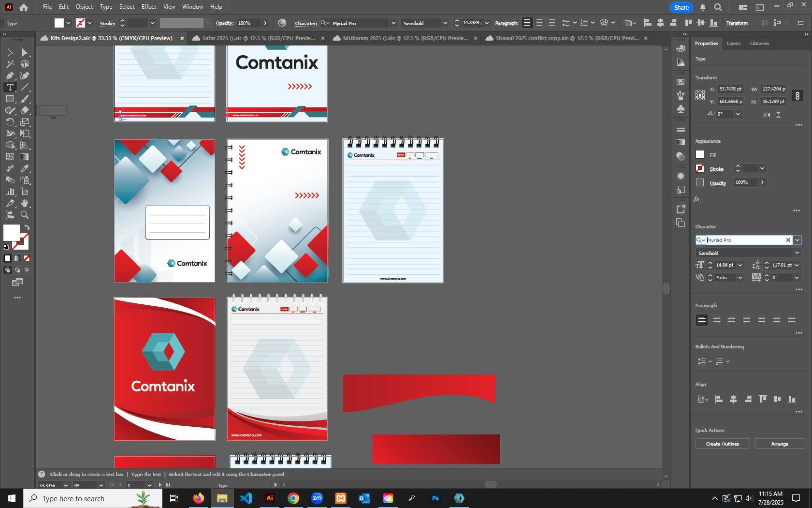Image resolution: width=812 pixels, height=508 pixels.
Task: Click fill color swatch in control bar
Action: (x=59, y=23)
